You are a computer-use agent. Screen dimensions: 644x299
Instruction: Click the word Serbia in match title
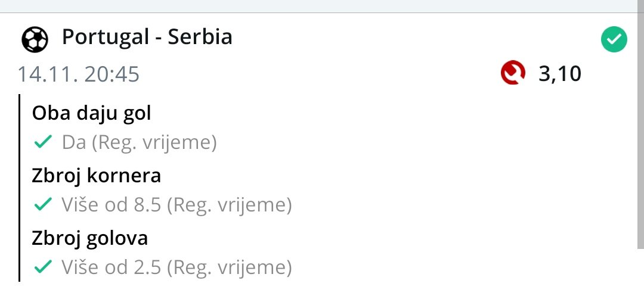tap(200, 38)
